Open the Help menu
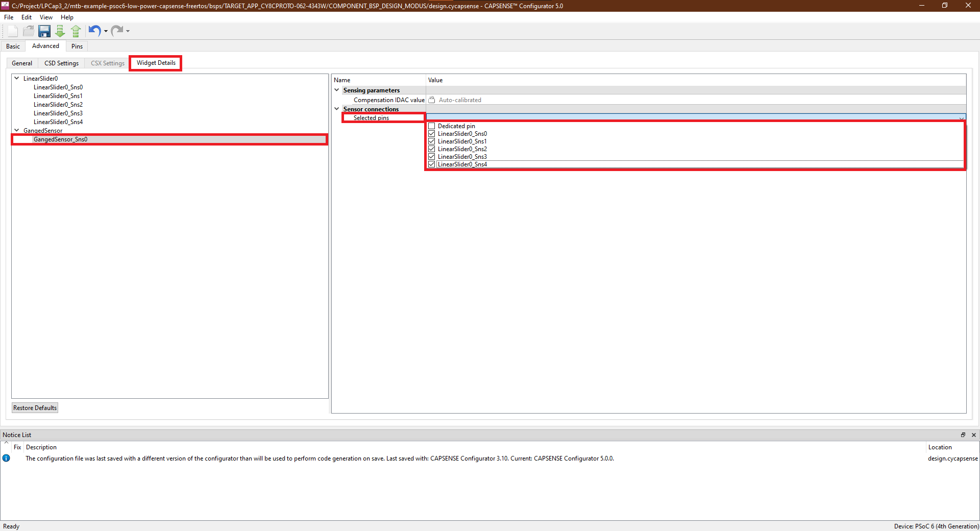 [x=67, y=17]
